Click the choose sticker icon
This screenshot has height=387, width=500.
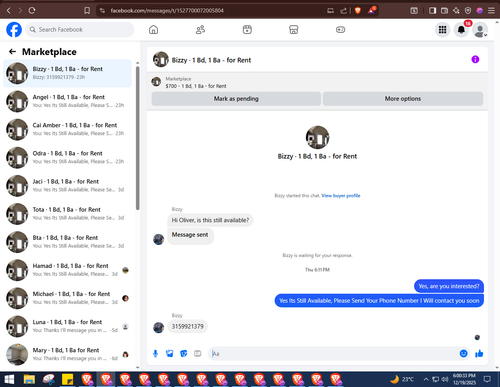coord(183,354)
